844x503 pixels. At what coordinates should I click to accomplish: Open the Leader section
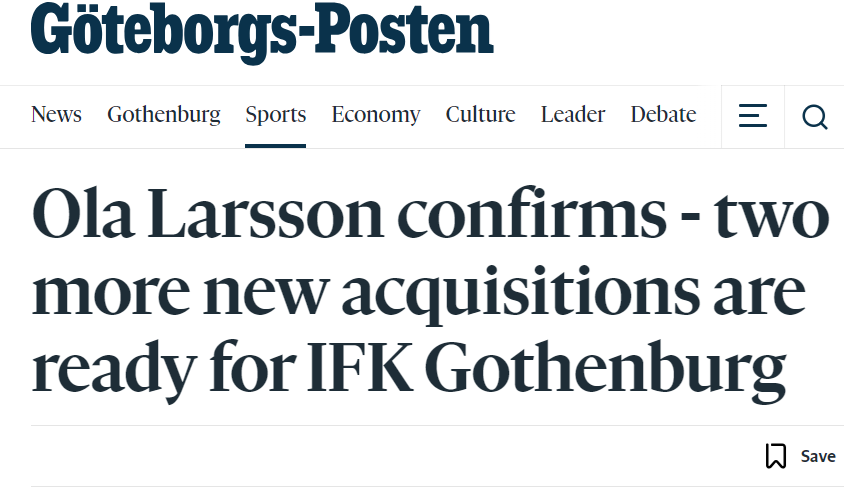[573, 114]
